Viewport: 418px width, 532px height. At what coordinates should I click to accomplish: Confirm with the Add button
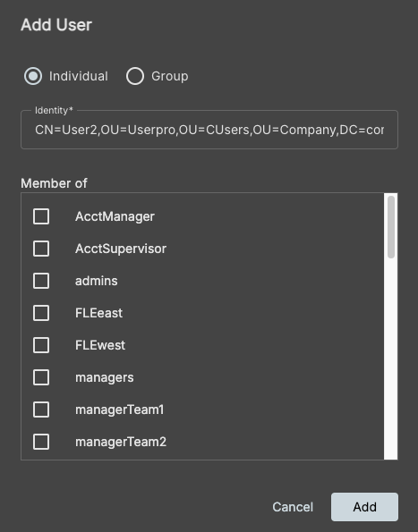(x=364, y=507)
